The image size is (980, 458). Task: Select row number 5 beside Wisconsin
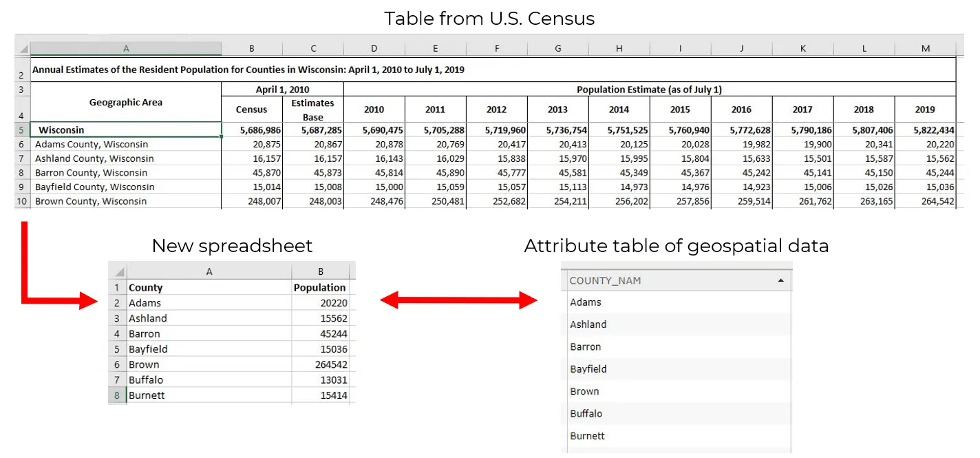(x=21, y=129)
